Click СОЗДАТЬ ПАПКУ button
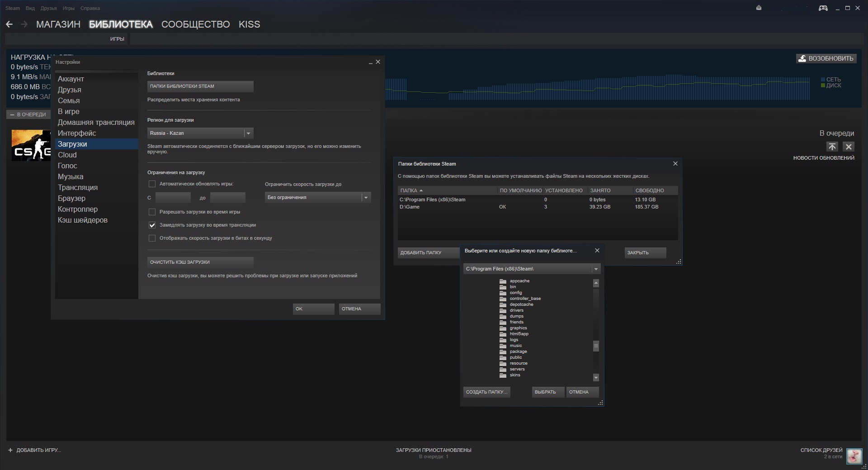The image size is (868, 470). click(x=487, y=392)
